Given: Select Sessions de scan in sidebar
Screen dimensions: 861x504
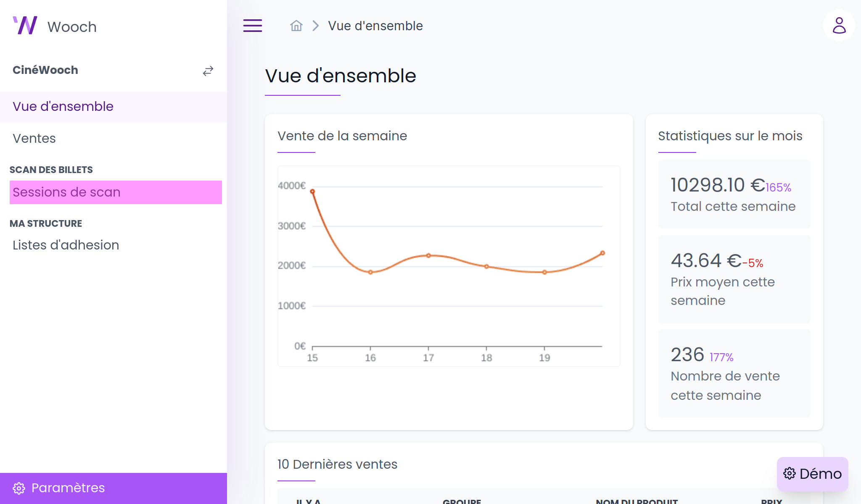Looking at the screenshot, I should pyautogui.click(x=116, y=192).
